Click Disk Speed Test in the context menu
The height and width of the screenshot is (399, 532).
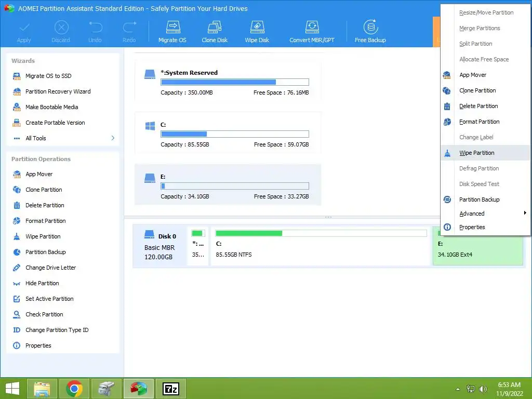click(486, 184)
